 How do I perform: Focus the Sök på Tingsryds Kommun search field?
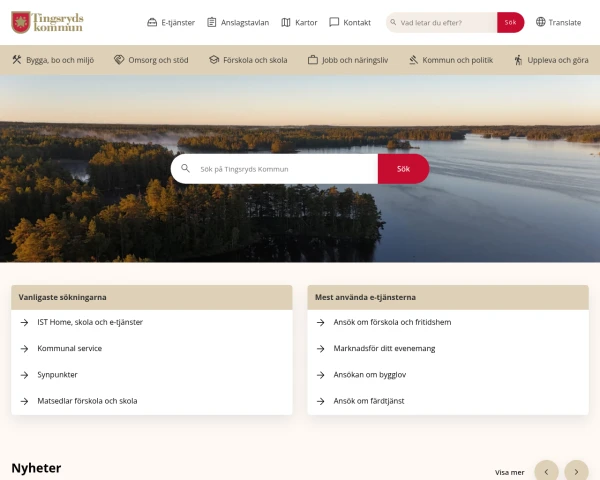click(x=274, y=169)
